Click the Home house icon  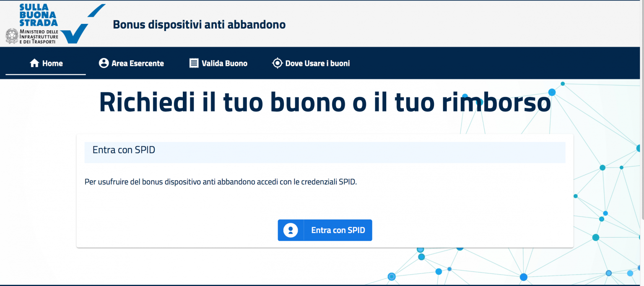tap(34, 63)
